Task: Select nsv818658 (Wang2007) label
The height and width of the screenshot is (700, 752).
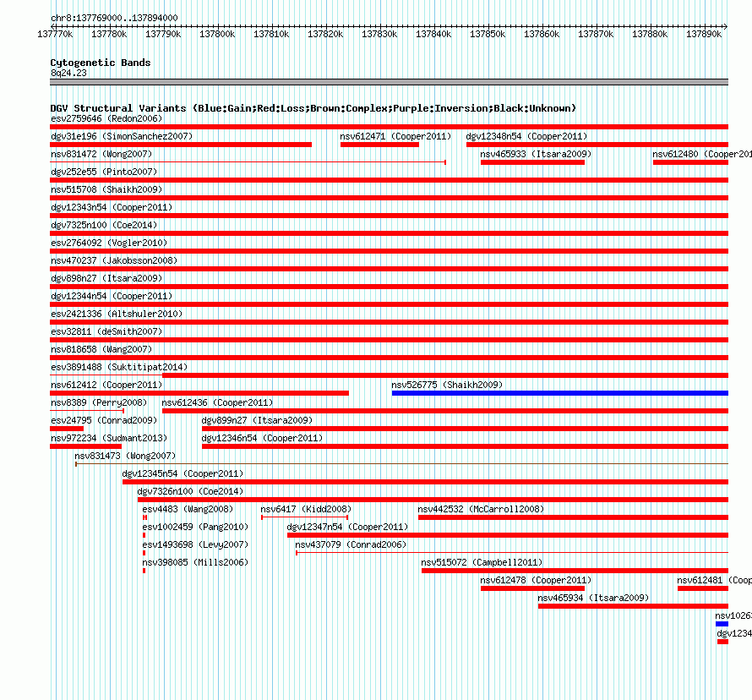Action: tap(101, 349)
